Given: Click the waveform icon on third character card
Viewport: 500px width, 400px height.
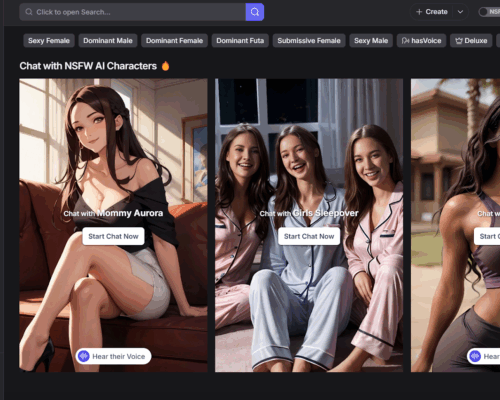Looking at the screenshot, I should (x=475, y=356).
